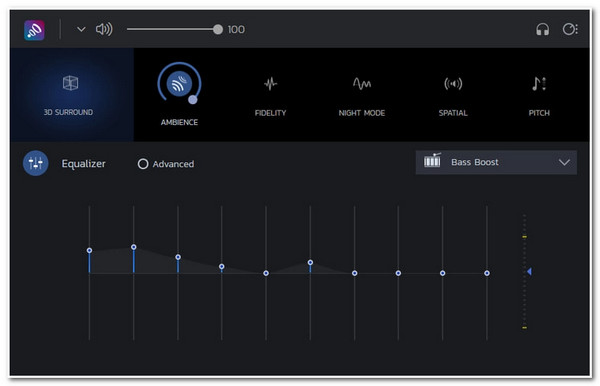Click the lower yellow mark on gain scale
Screen dimensions: 600x386
coord(525,327)
